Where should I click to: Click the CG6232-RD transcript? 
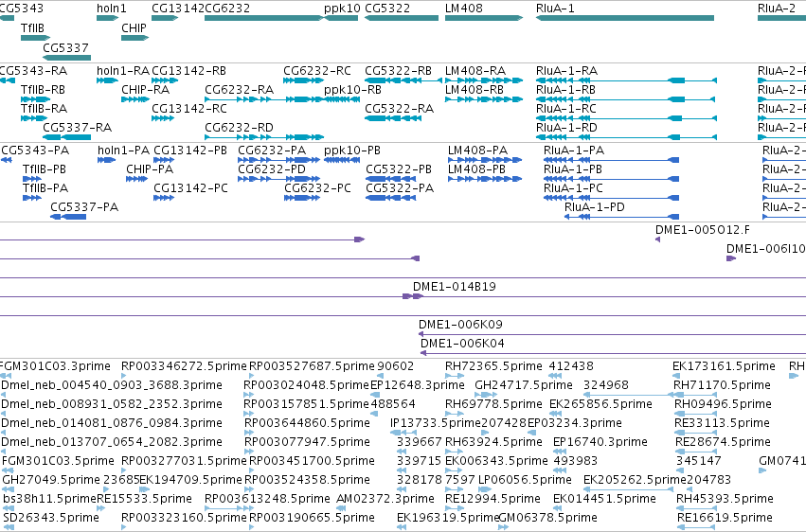pos(264,137)
